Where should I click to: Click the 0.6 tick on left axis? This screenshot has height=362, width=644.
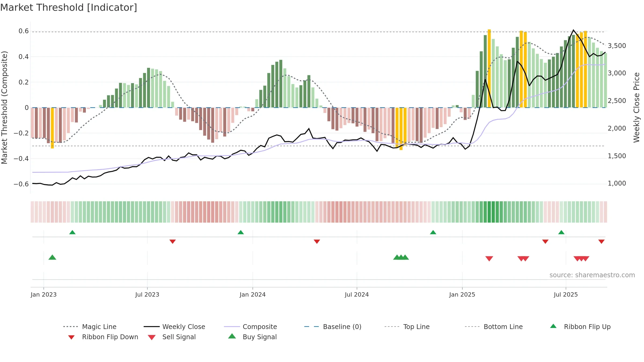tap(24, 31)
